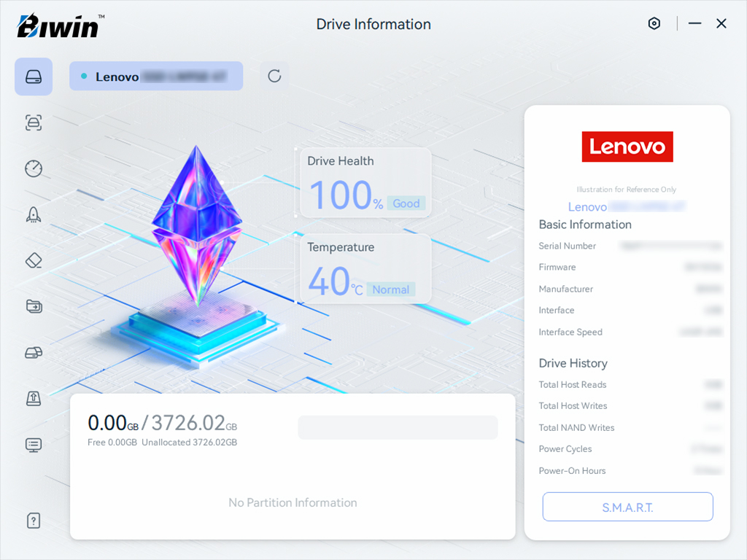The width and height of the screenshot is (747, 560).
Task: Select the eraser secure erase icon
Action: tap(34, 260)
